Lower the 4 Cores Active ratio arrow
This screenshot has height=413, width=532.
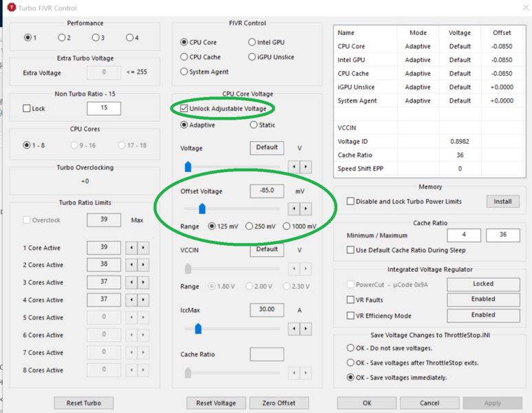click(131, 299)
